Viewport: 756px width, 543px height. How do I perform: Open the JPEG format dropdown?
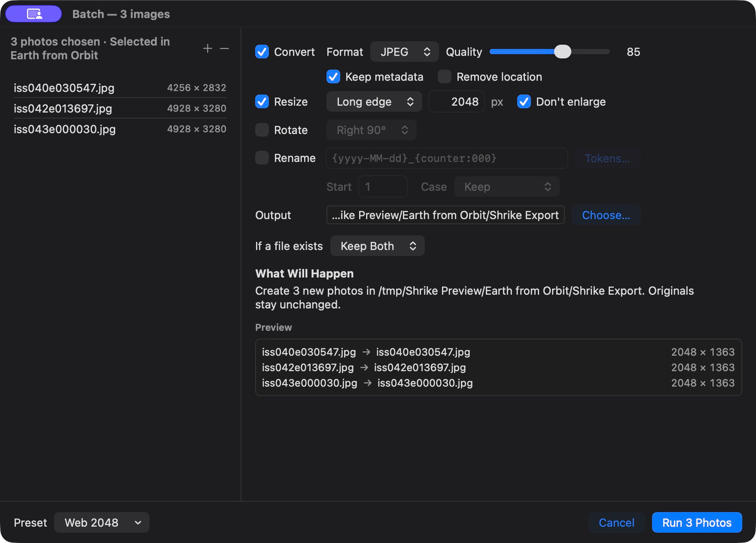(x=404, y=52)
